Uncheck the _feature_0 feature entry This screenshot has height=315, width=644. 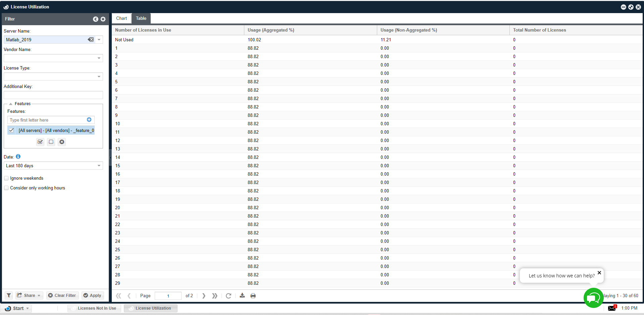(12, 130)
